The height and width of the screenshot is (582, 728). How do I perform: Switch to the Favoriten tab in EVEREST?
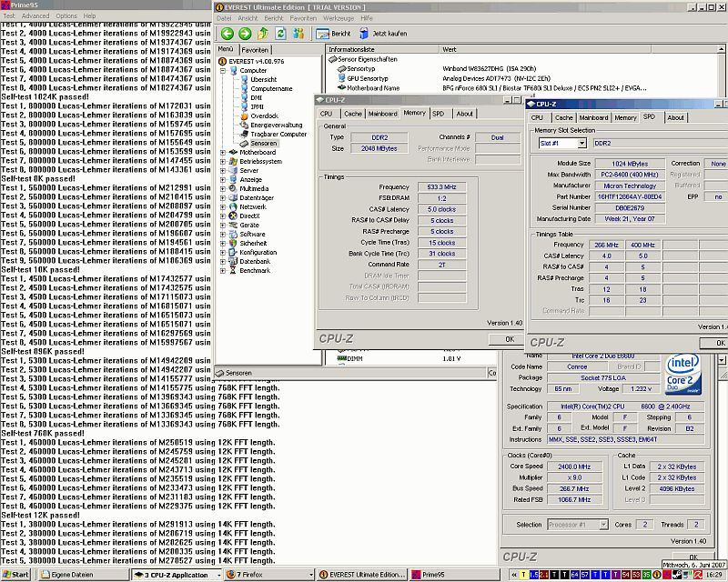[255, 50]
